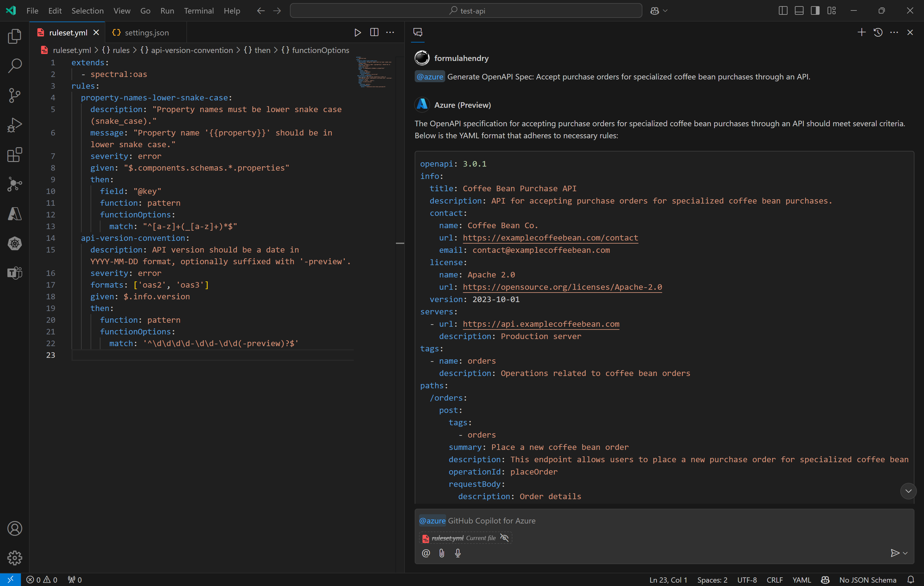
Task: Open the Copilot dropdown in title bar
Action: [x=666, y=11]
